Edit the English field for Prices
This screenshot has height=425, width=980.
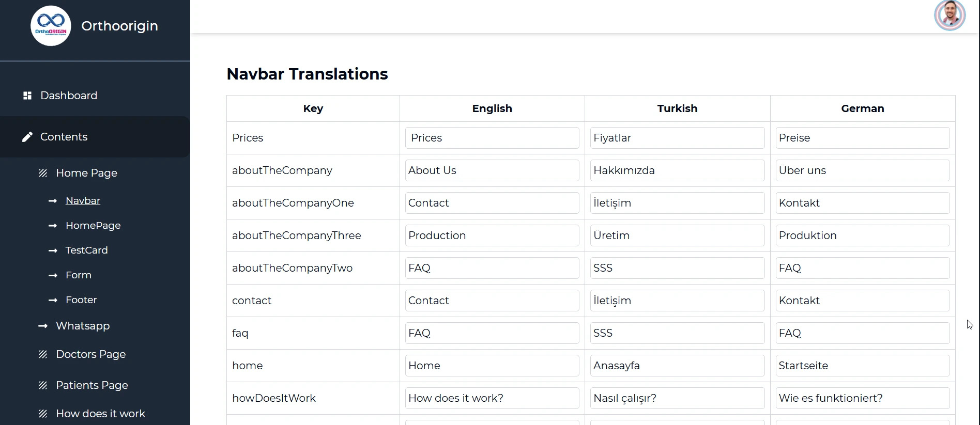coord(492,138)
